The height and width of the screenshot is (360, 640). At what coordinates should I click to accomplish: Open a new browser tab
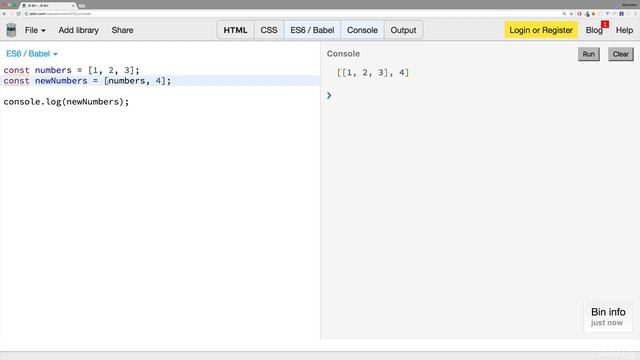tap(82, 6)
